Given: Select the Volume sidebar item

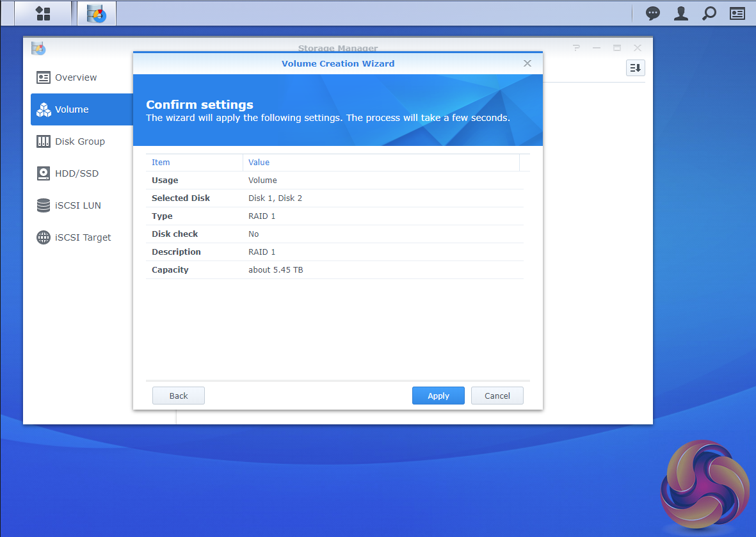Looking at the screenshot, I should [x=82, y=109].
